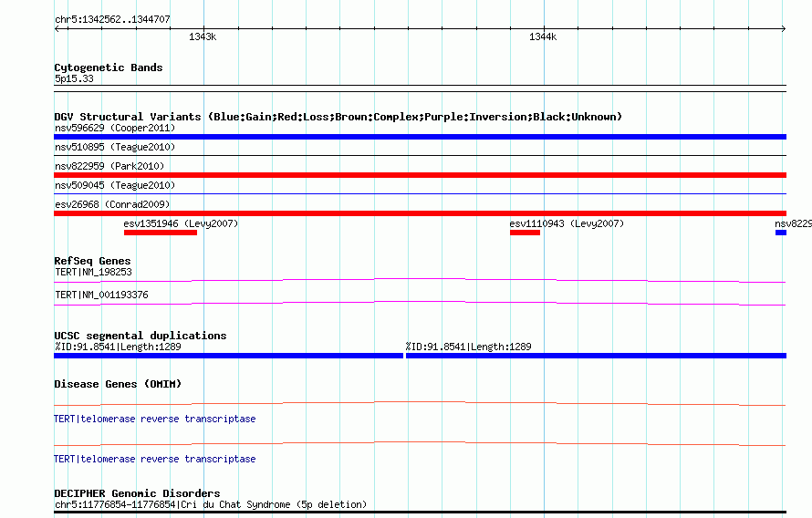The height and width of the screenshot is (518, 812).
Task: Select the esv1351946 (Levy2007) red variant bar
Action: 161,233
